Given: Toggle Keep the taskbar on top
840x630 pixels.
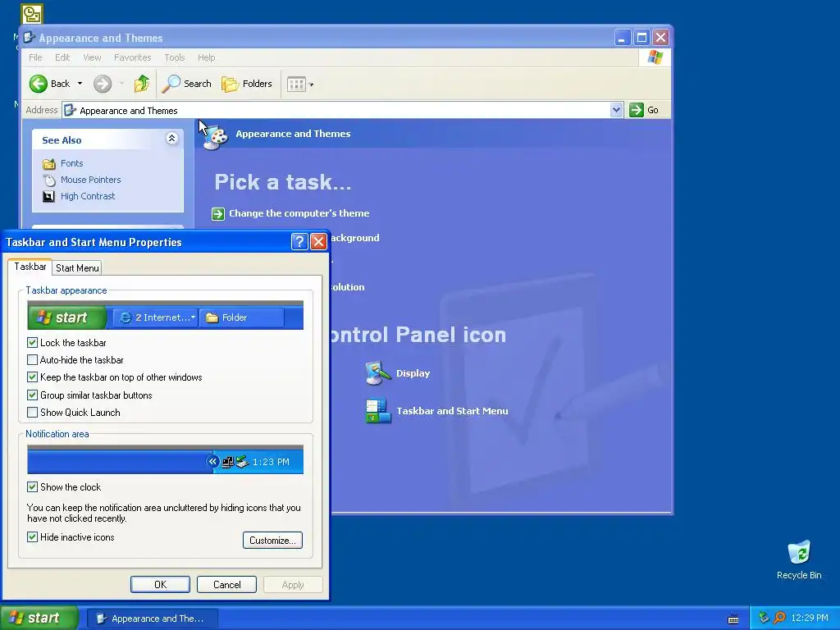Looking at the screenshot, I should tap(32, 377).
